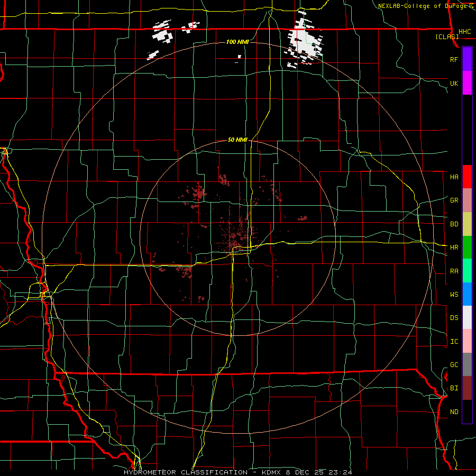Click the BD yellow legend swatch
This screenshot has height=476, width=476.
pos(467,224)
